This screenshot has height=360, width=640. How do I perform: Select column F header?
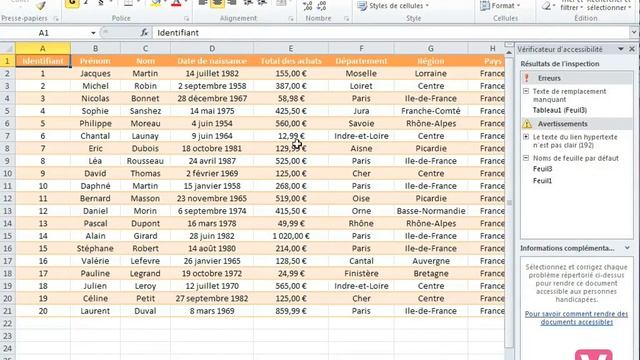pyautogui.click(x=361, y=49)
